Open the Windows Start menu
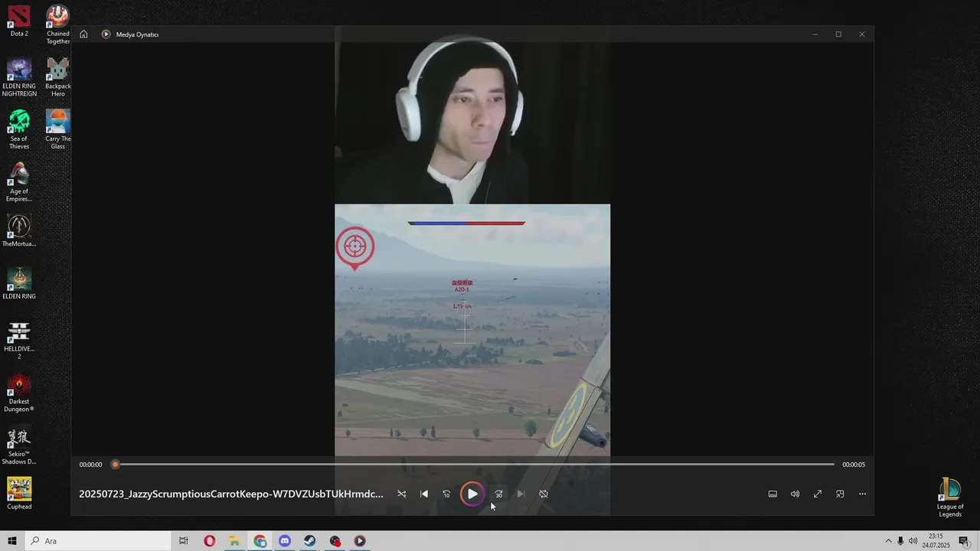980x551 pixels. coord(12,541)
